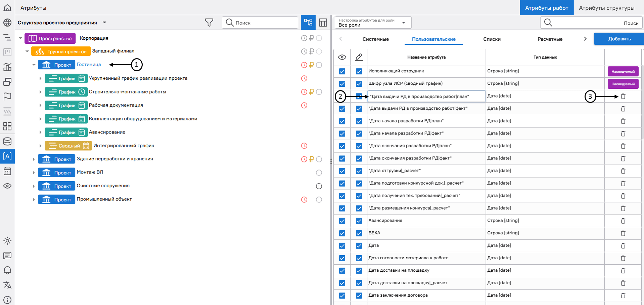Delete the "Авансирование" attribute with trash icon

(x=623, y=221)
